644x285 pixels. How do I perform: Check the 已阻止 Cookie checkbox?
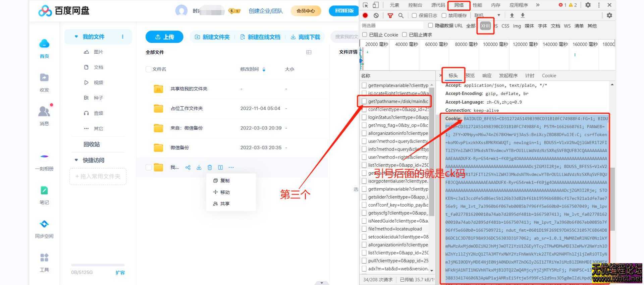click(365, 35)
